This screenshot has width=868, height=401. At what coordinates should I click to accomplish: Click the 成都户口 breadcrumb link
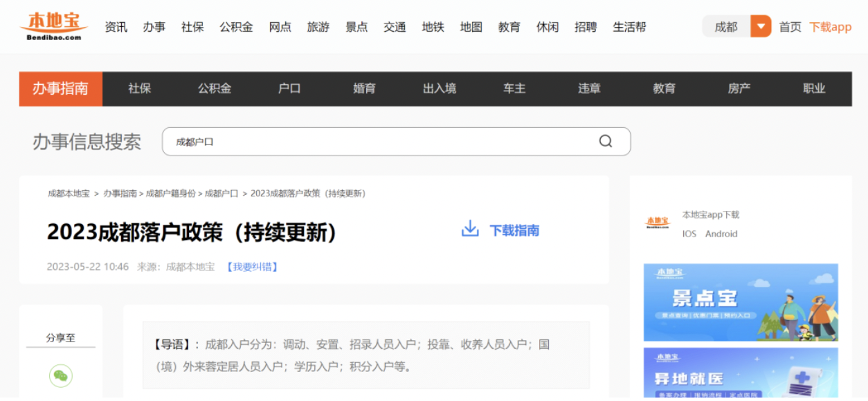pos(221,194)
